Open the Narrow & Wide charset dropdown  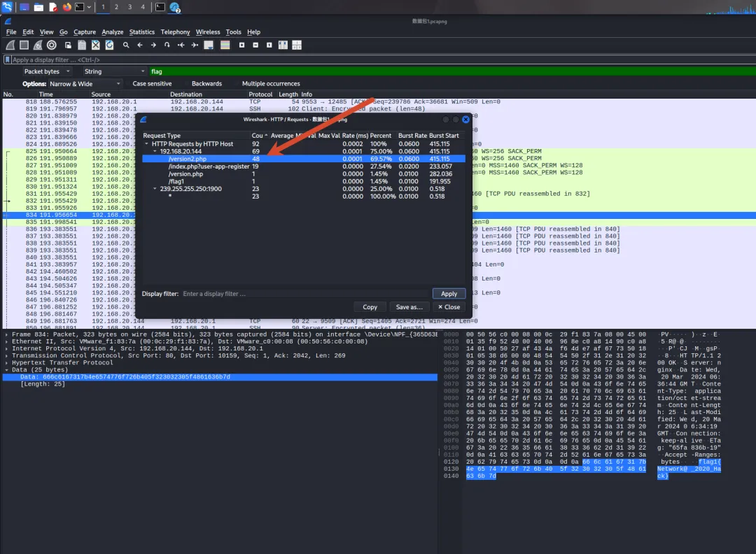click(x=85, y=84)
